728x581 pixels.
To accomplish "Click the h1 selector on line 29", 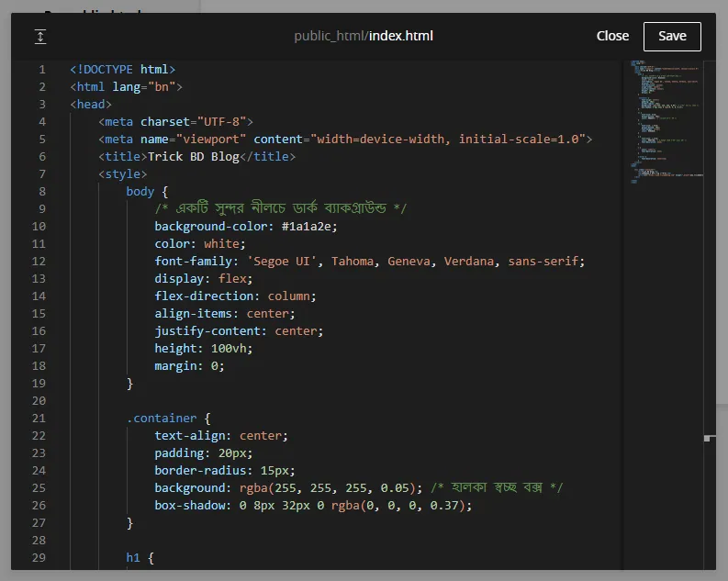I will pos(133,558).
